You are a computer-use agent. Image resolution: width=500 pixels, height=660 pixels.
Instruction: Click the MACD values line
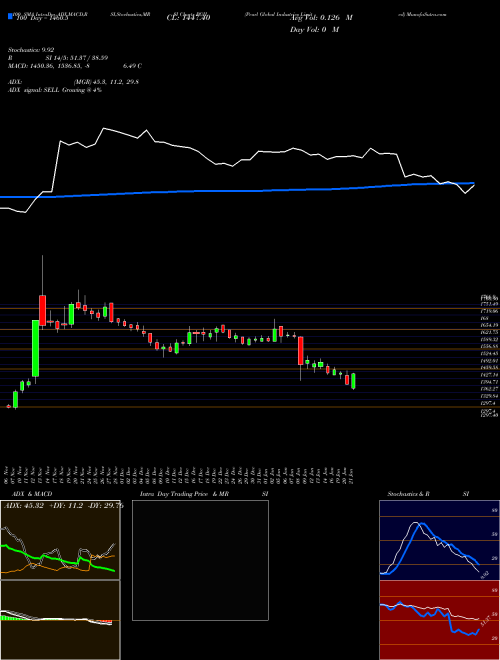click(x=75, y=66)
